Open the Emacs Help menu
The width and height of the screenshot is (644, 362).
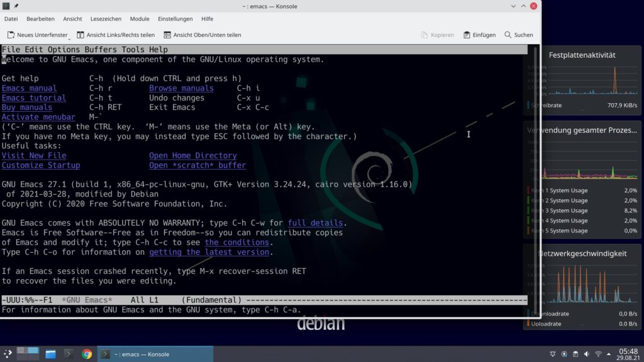(158, 50)
